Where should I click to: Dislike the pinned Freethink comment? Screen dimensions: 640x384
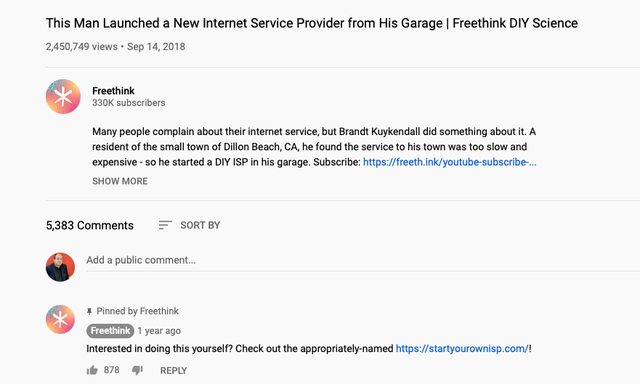(x=137, y=370)
